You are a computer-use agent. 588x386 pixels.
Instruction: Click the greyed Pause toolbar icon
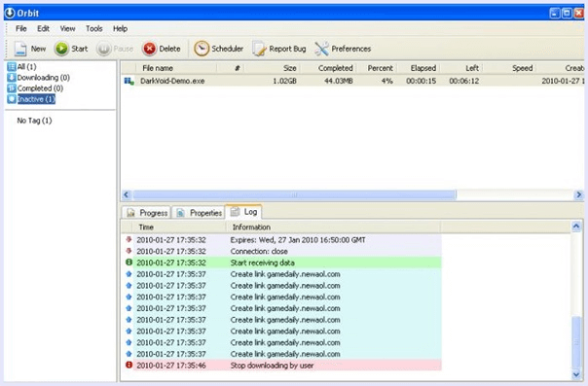(x=103, y=49)
